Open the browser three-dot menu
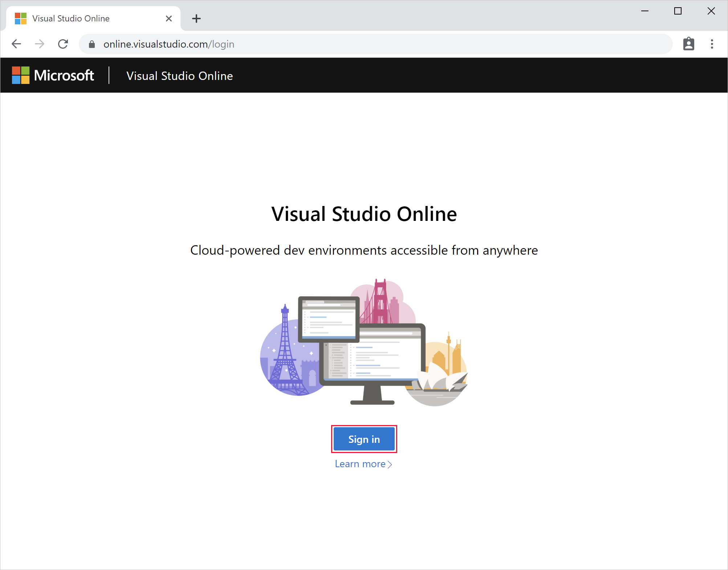 711,44
